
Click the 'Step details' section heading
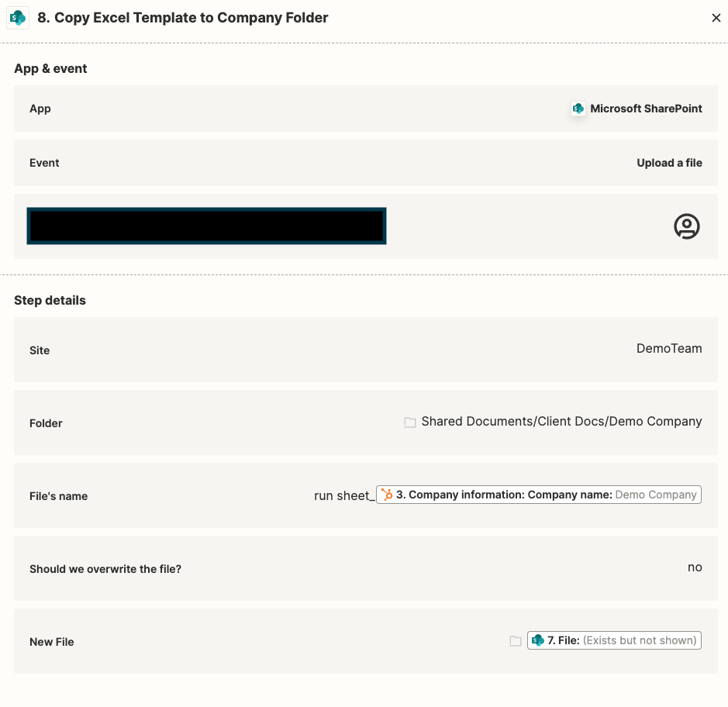50,300
